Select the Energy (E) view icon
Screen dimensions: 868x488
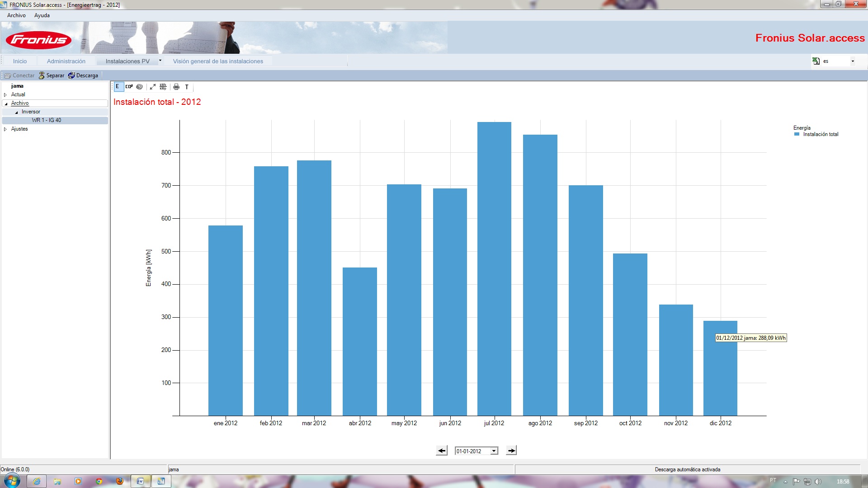click(118, 87)
